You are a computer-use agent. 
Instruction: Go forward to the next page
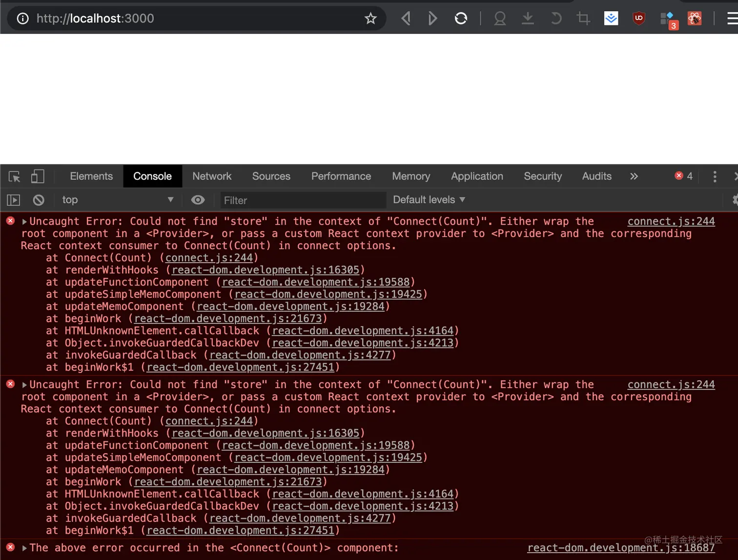pyautogui.click(x=432, y=19)
